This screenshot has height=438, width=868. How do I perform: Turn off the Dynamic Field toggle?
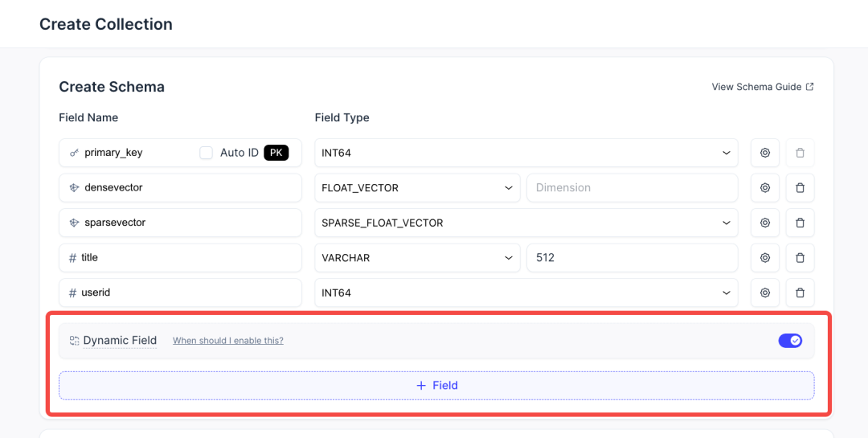click(x=790, y=341)
